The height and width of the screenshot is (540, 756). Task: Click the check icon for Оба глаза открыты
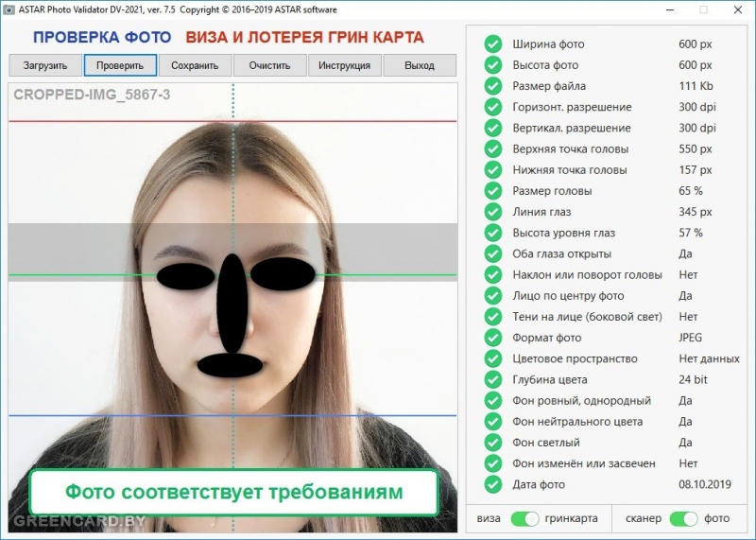point(492,253)
